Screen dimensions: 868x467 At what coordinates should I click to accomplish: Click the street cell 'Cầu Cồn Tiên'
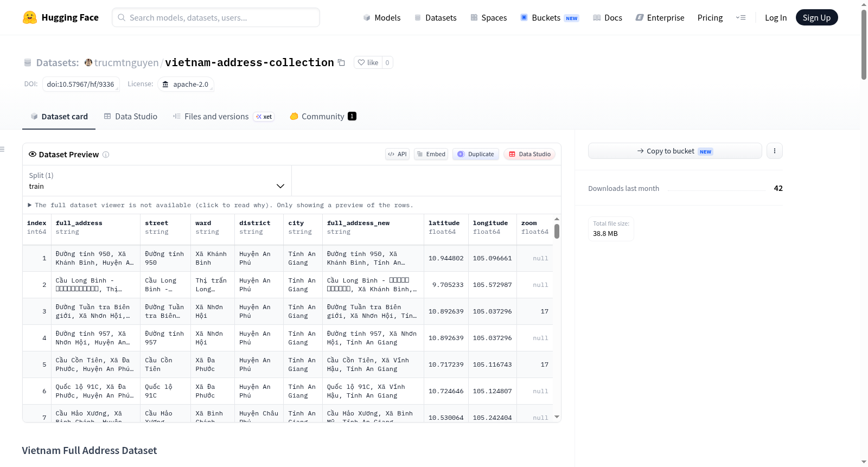pos(166,364)
